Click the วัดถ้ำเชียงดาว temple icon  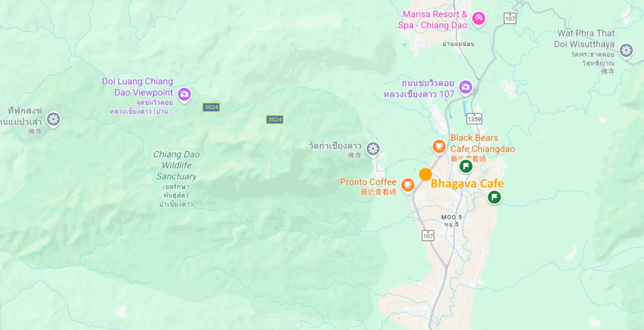[x=373, y=149]
